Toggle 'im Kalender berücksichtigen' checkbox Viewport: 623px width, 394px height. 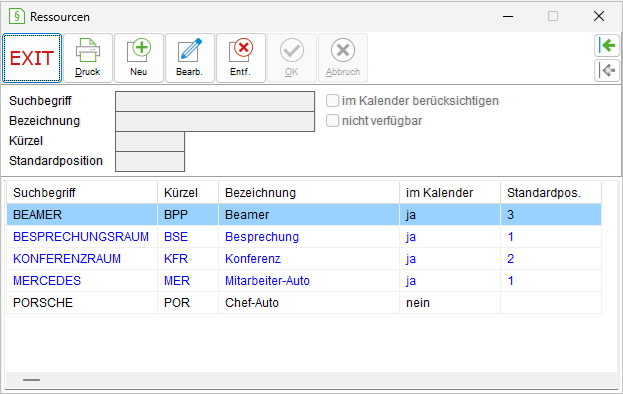tap(332, 100)
